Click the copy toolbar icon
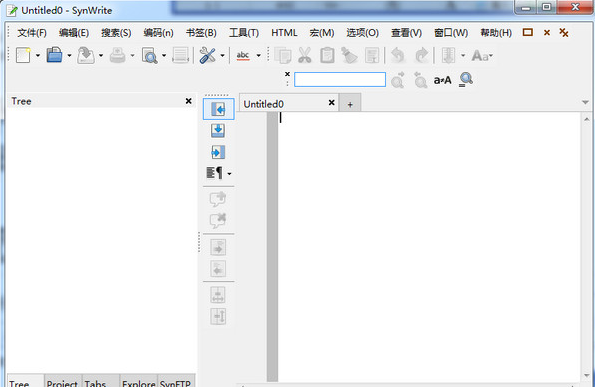Screen dimensions: 595x387 pos(283,55)
